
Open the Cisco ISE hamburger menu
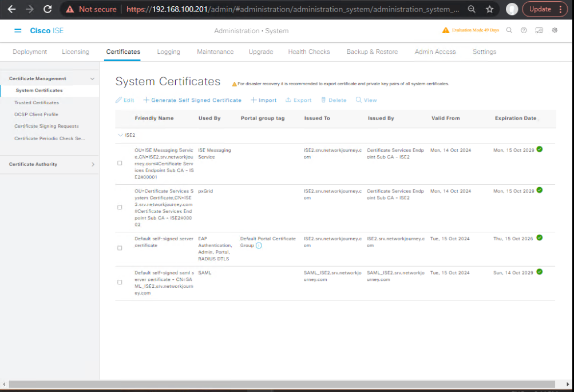[x=18, y=31]
